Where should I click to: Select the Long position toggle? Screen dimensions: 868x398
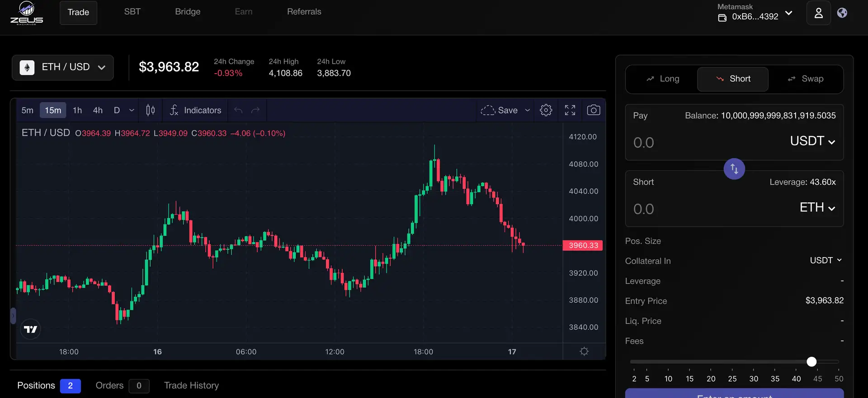[663, 79]
